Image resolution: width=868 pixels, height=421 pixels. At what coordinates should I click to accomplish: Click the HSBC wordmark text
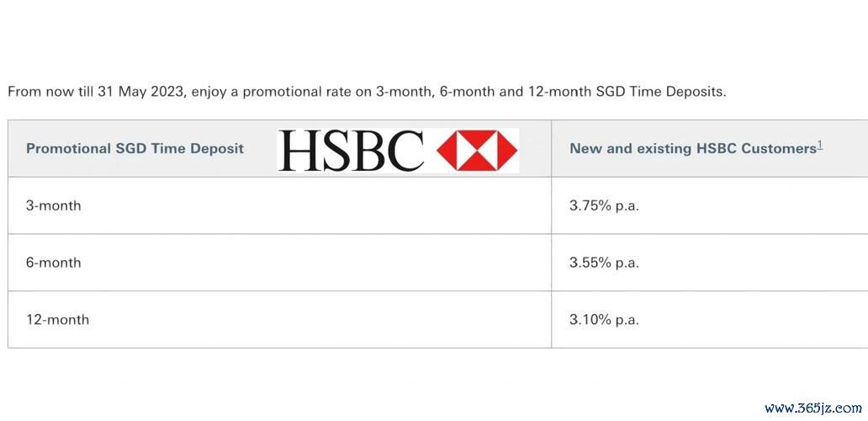click(x=351, y=150)
